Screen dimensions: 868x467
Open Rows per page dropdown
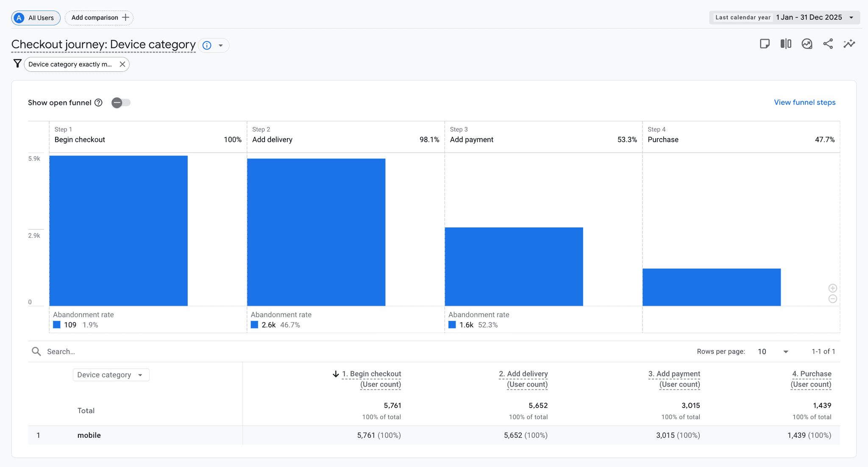[x=773, y=351]
